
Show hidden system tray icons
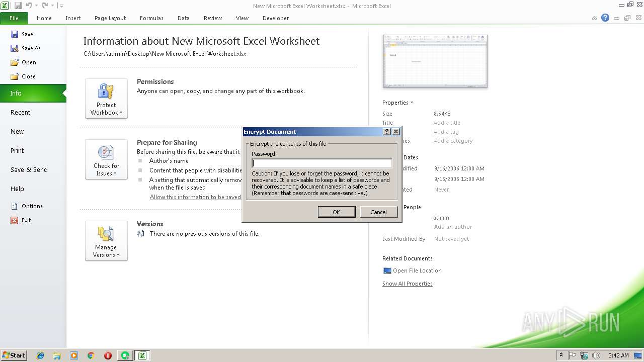(561, 355)
